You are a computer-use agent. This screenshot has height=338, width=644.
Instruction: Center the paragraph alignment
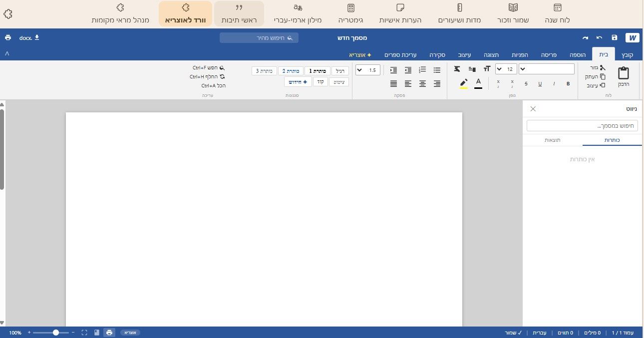(x=423, y=84)
